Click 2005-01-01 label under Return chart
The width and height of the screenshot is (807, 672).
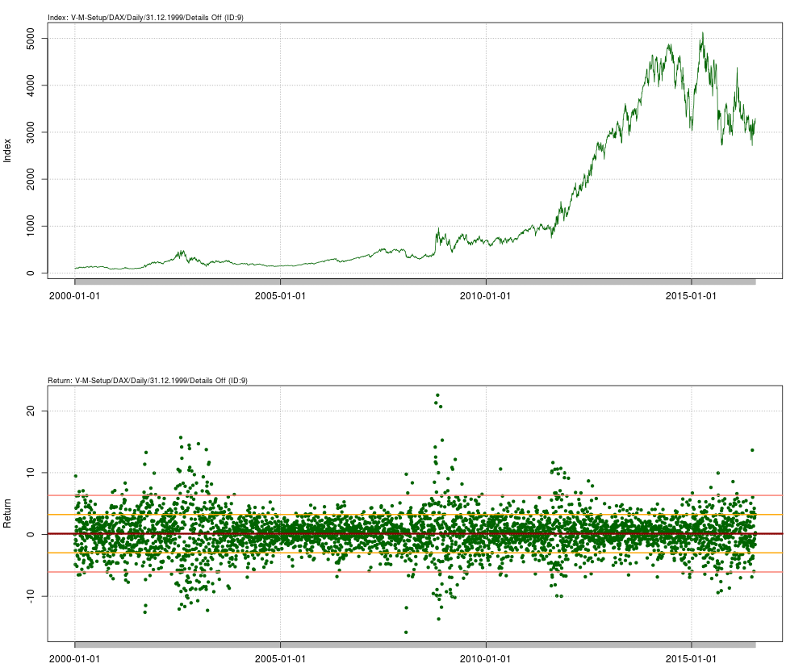click(x=280, y=658)
